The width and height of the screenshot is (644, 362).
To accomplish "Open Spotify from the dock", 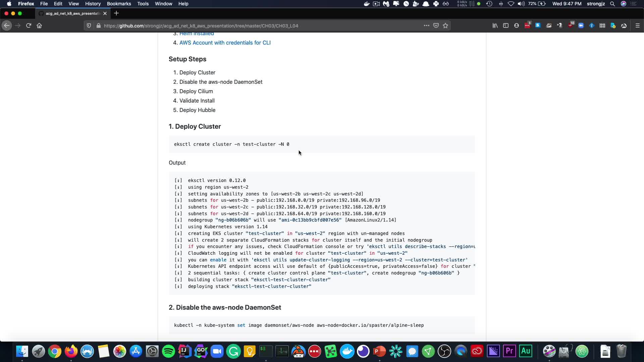I will point(168,351).
